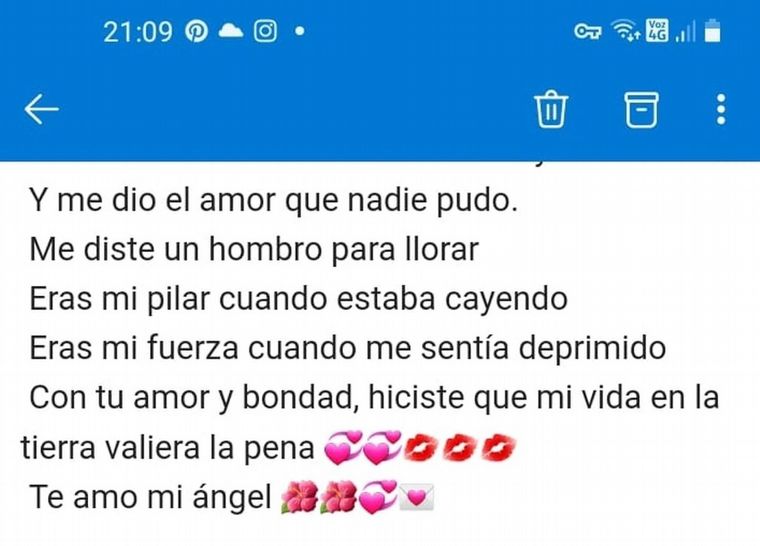Tap the 21:09 clock
This screenshot has height=546, width=760.
(138, 32)
